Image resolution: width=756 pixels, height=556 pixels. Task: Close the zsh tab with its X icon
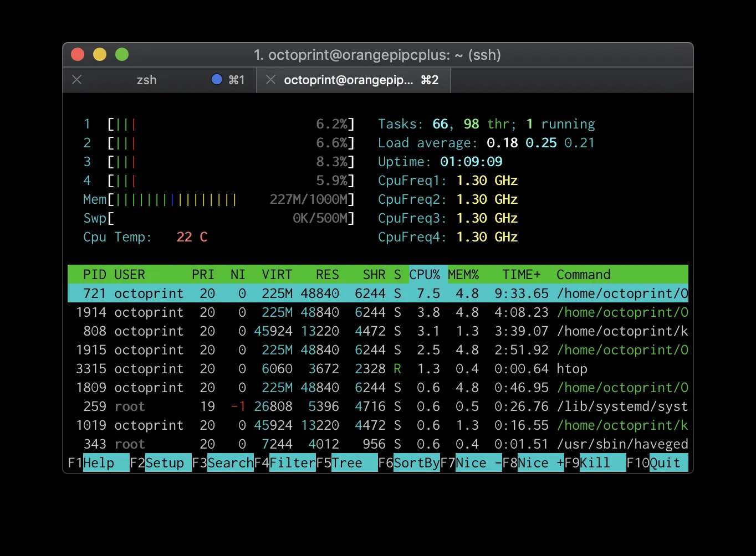click(77, 80)
